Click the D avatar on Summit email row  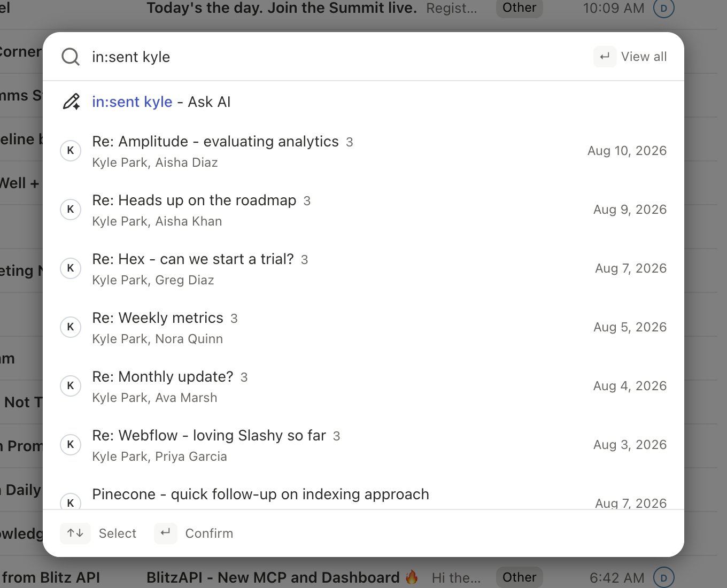tap(664, 8)
